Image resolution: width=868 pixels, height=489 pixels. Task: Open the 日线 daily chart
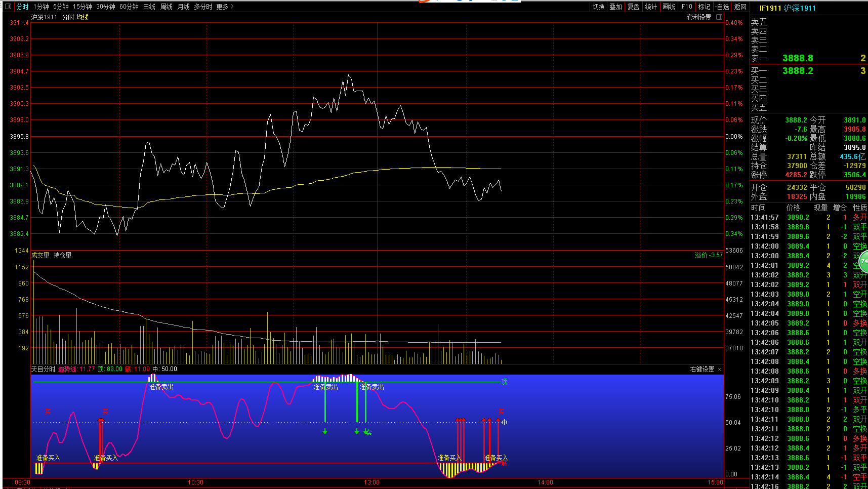[x=149, y=7]
